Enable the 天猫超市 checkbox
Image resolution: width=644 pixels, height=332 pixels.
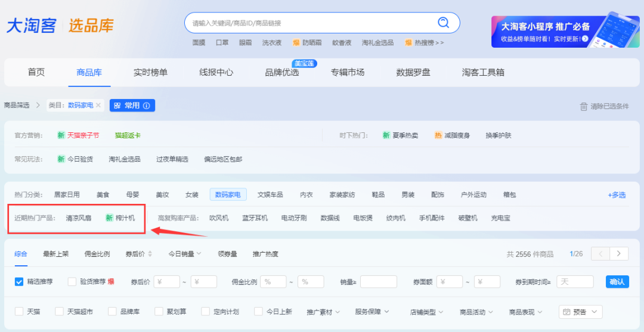59,312
